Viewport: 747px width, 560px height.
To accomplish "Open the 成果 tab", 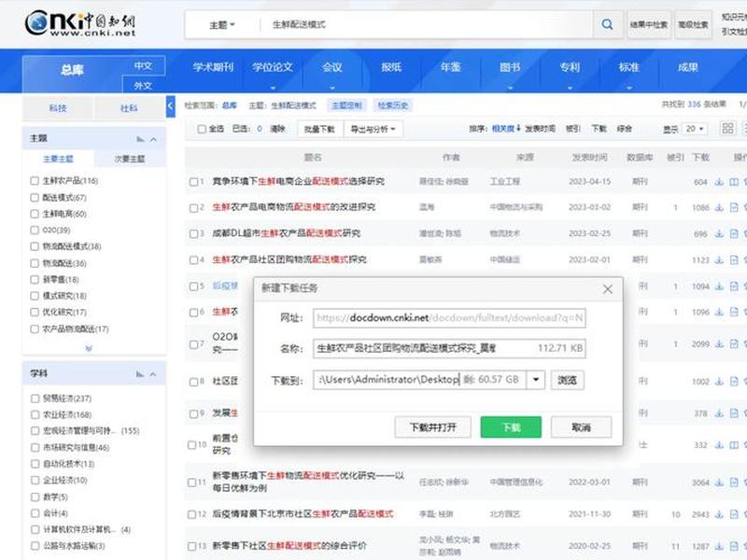I will [x=688, y=67].
